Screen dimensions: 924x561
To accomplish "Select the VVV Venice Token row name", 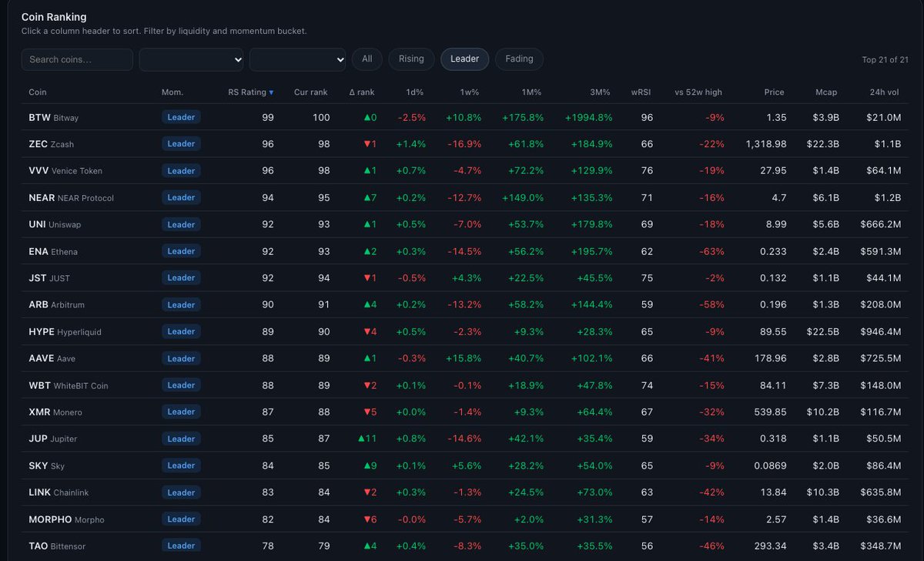I will click(x=65, y=171).
